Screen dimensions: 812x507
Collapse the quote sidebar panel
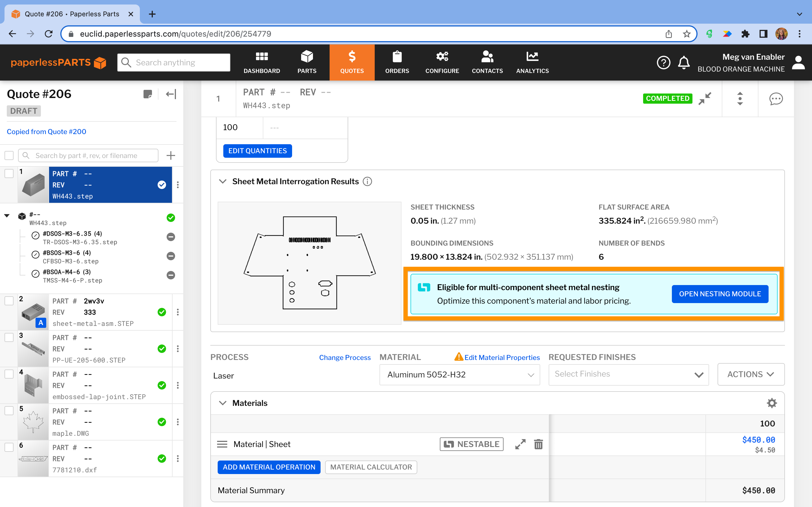click(x=171, y=94)
